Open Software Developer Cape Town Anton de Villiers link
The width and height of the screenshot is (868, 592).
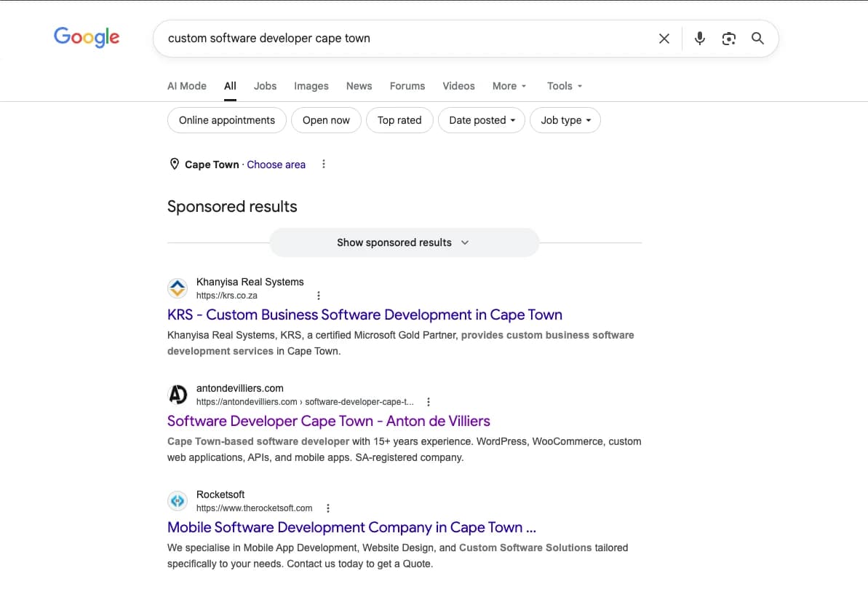coord(329,421)
